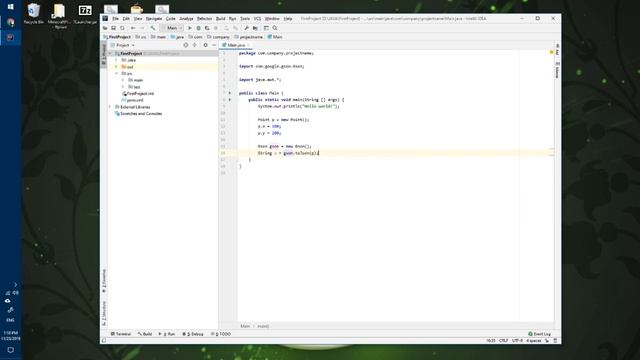Screen dimensions: 640x360
Task: Click the Save All toolbar icon
Action: pos(113,28)
